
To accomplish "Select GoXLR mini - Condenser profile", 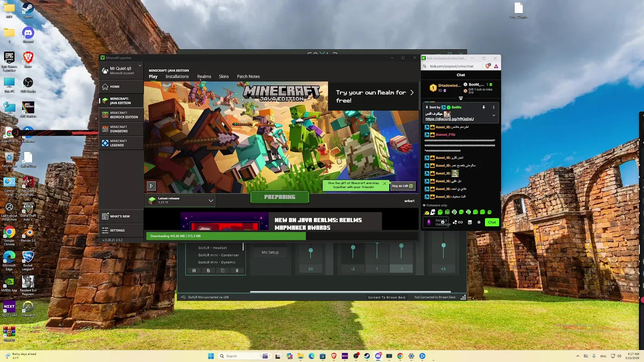I will pos(218,255).
